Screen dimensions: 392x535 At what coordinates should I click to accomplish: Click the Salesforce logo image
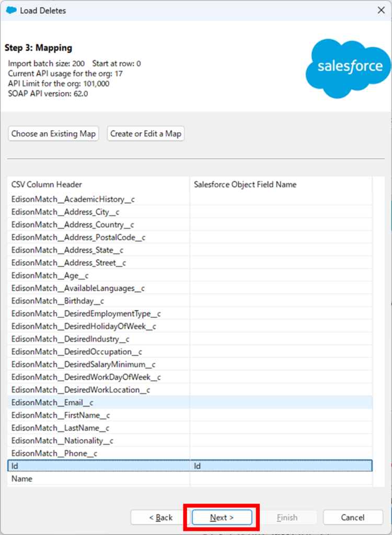coord(350,68)
